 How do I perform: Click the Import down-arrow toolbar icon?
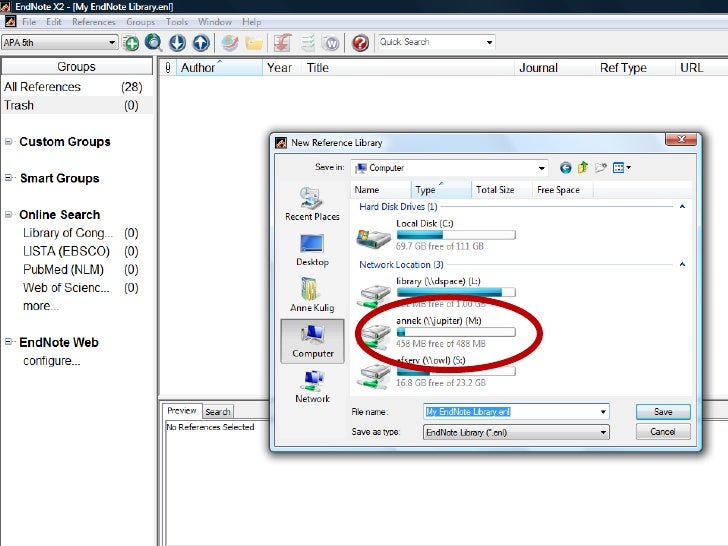tap(177, 43)
